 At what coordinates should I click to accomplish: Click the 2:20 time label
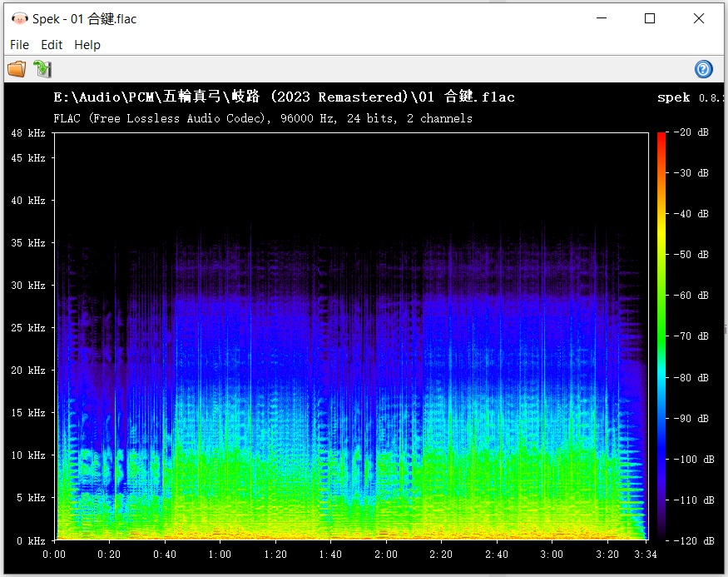click(x=441, y=555)
